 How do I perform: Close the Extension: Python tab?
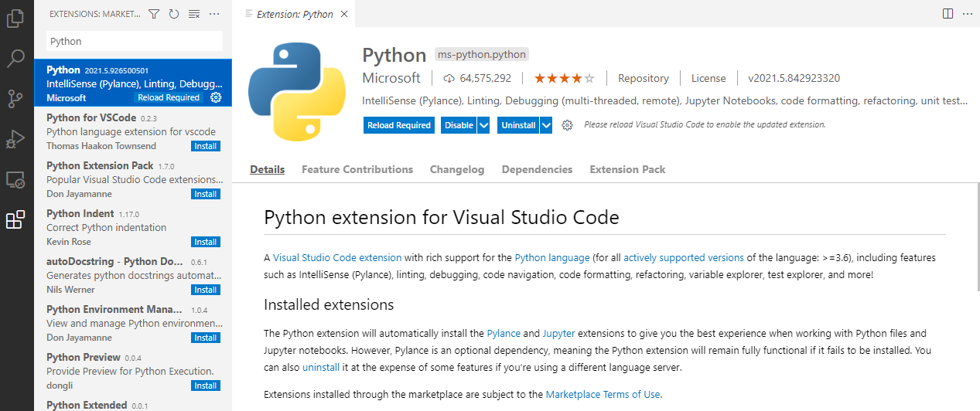344,14
